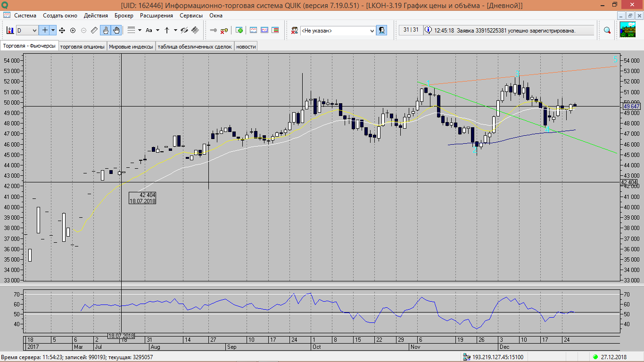Open the Брокер menu
This screenshot has width=644, height=362.
124,16
